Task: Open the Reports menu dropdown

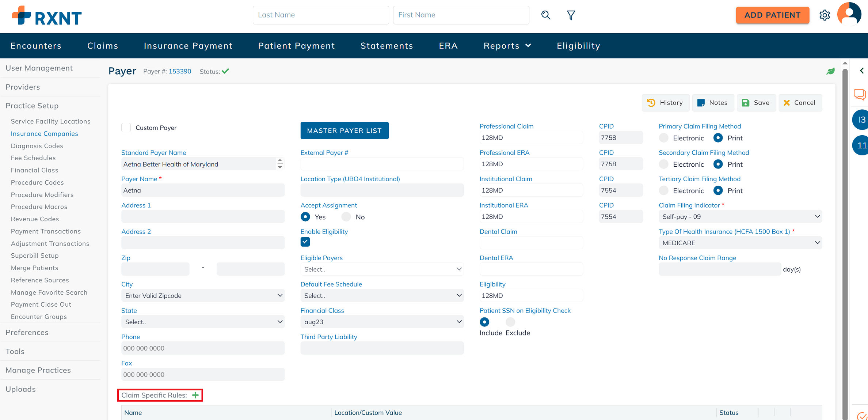Action: (x=507, y=46)
